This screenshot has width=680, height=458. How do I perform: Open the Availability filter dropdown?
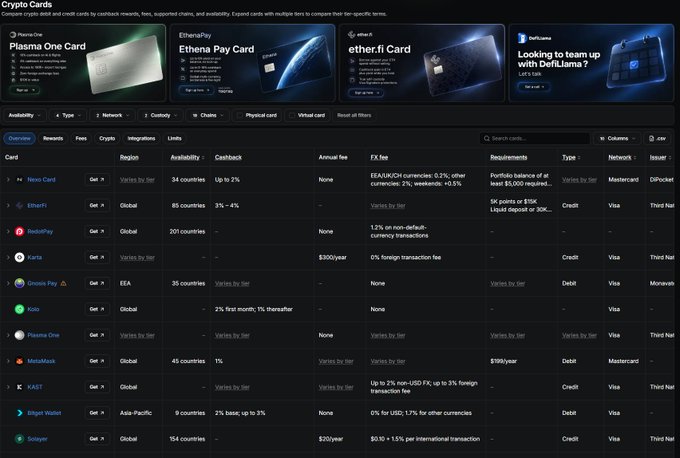(24, 115)
